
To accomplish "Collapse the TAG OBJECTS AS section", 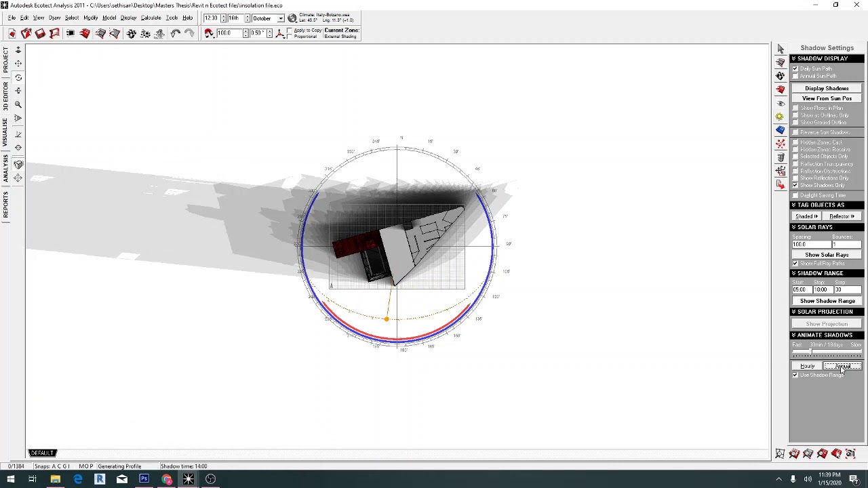I will pos(827,205).
